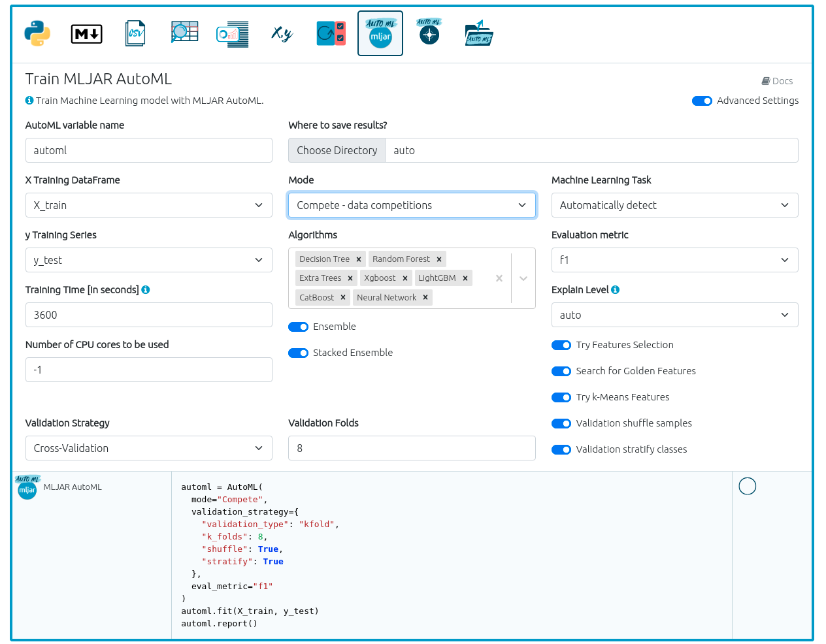Viewport: 826px width, 644px height.
Task: Turn off Validation shuffle samples
Action: click(561, 423)
